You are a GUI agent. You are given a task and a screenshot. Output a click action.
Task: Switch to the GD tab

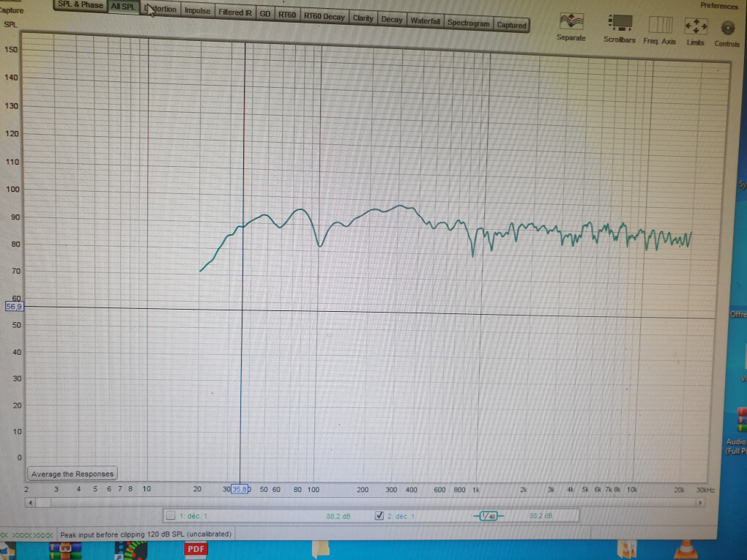pos(265,14)
